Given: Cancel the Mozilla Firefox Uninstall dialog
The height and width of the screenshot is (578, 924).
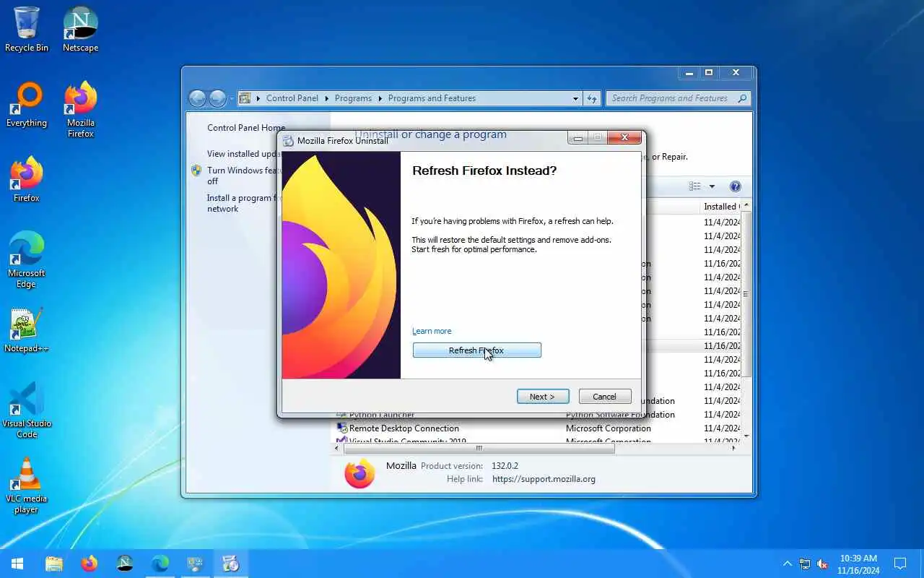Looking at the screenshot, I should pyautogui.click(x=604, y=397).
